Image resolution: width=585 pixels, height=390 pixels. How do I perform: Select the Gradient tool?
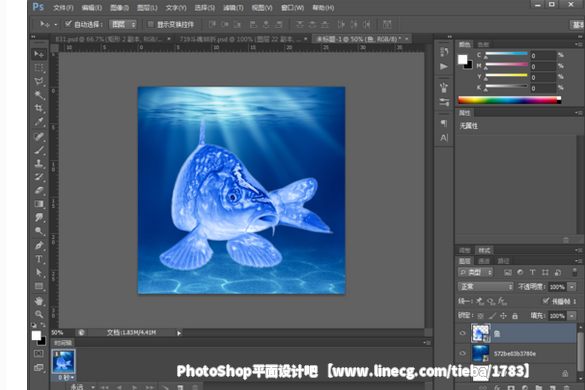point(39,204)
